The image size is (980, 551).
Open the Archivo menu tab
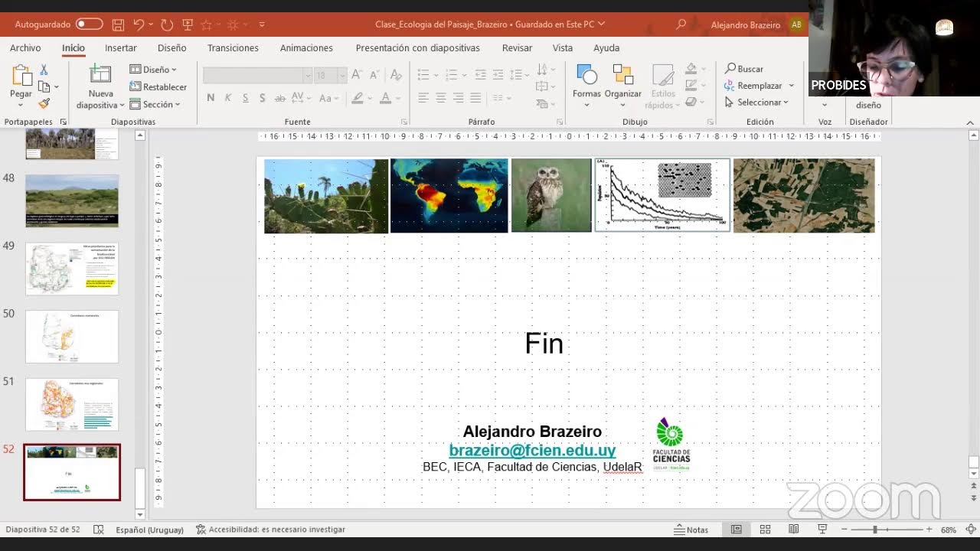[x=25, y=47]
